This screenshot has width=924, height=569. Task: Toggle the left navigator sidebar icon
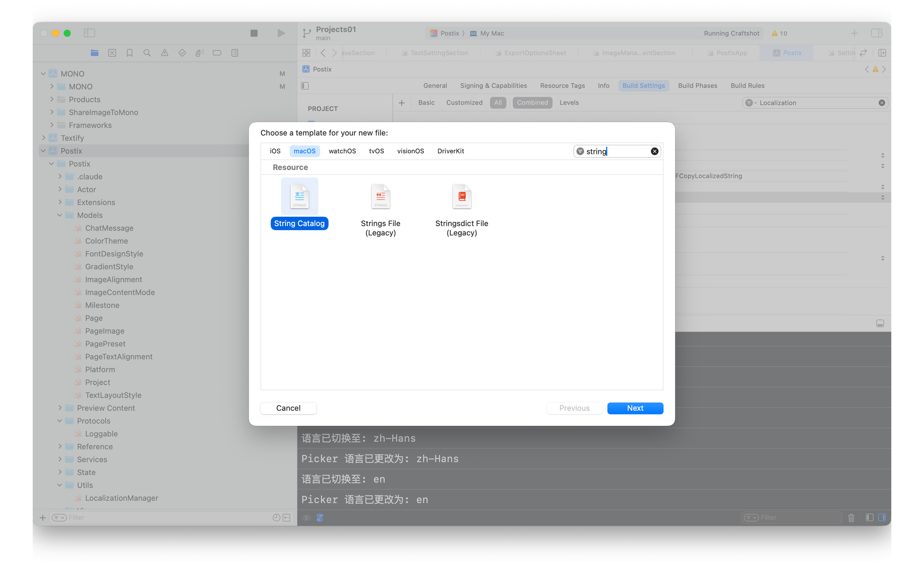(x=89, y=33)
